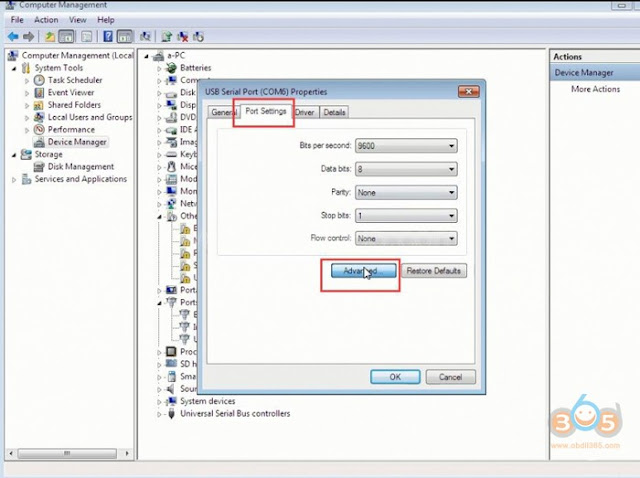Click the Performance monitor icon

(x=39, y=129)
